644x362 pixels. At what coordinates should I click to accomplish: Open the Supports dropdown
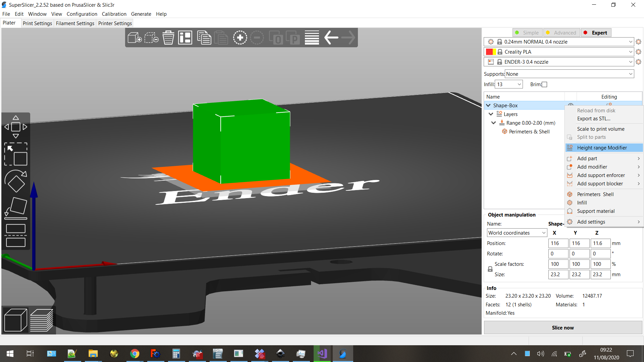569,74
